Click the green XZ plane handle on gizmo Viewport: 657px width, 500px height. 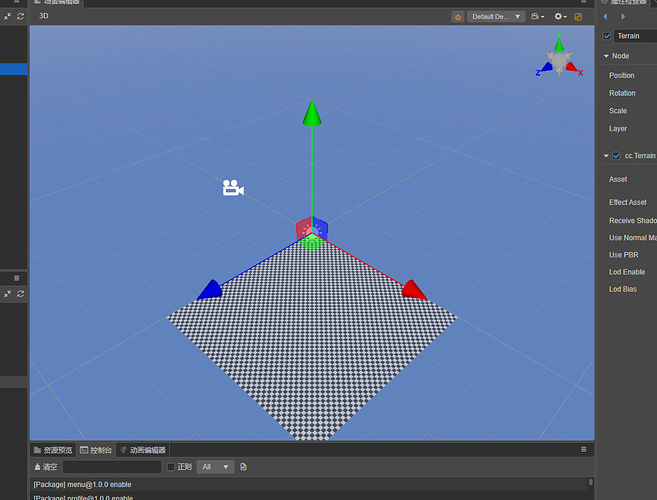tap(312, 243)
